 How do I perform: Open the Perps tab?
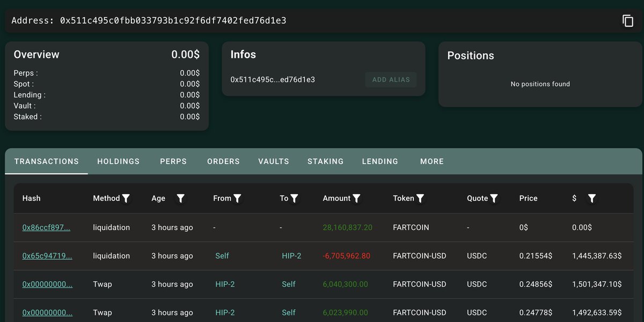tap(173, 162)
